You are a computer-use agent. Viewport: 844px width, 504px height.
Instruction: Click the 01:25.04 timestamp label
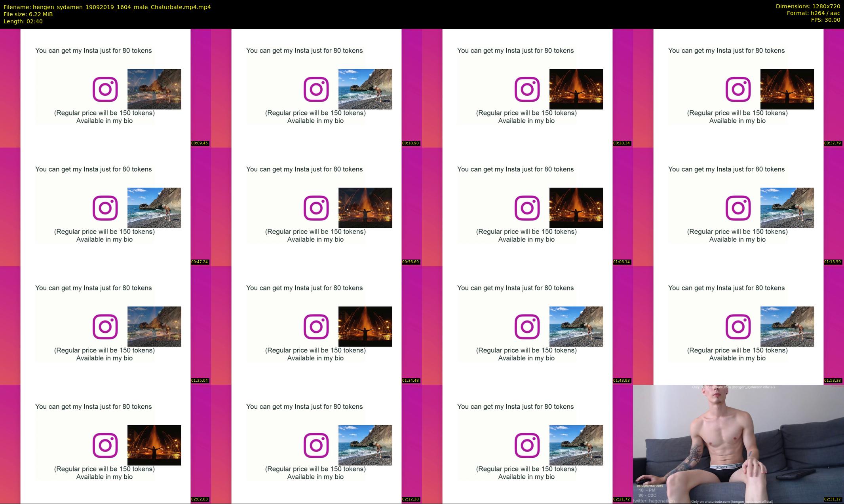click(200, 381)
